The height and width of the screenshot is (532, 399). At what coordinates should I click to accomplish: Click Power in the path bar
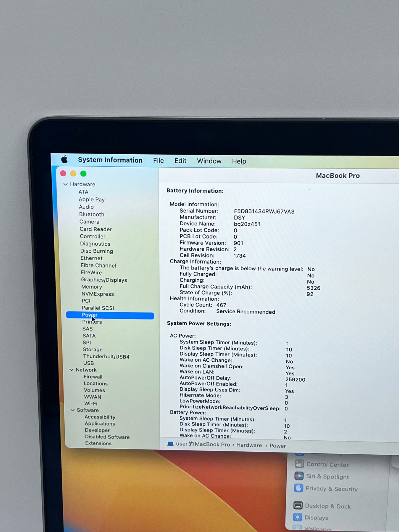(278, 446)
